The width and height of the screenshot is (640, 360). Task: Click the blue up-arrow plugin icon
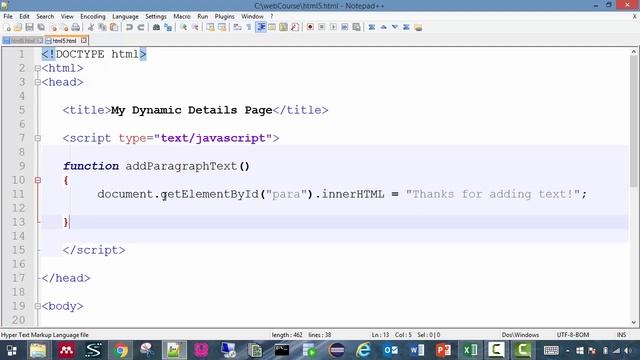point(383,27)
